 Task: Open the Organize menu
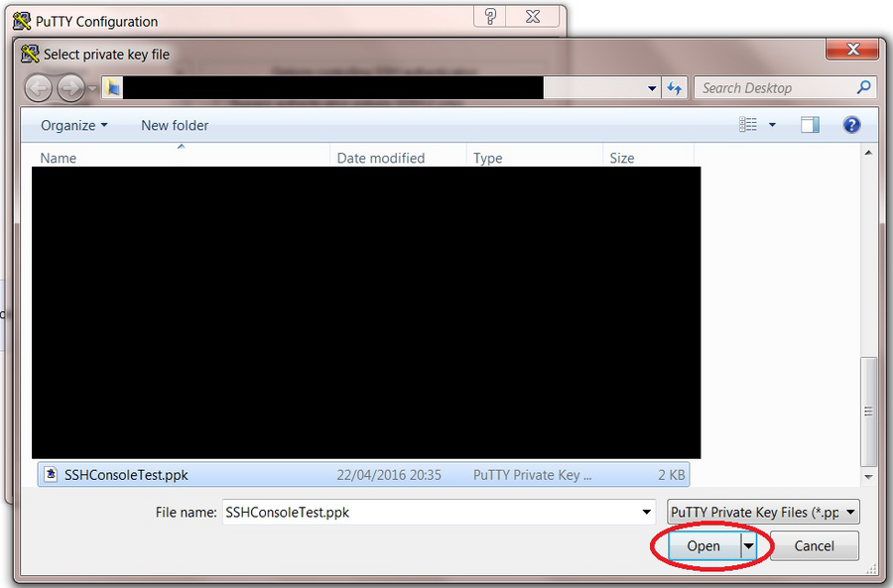74,125
